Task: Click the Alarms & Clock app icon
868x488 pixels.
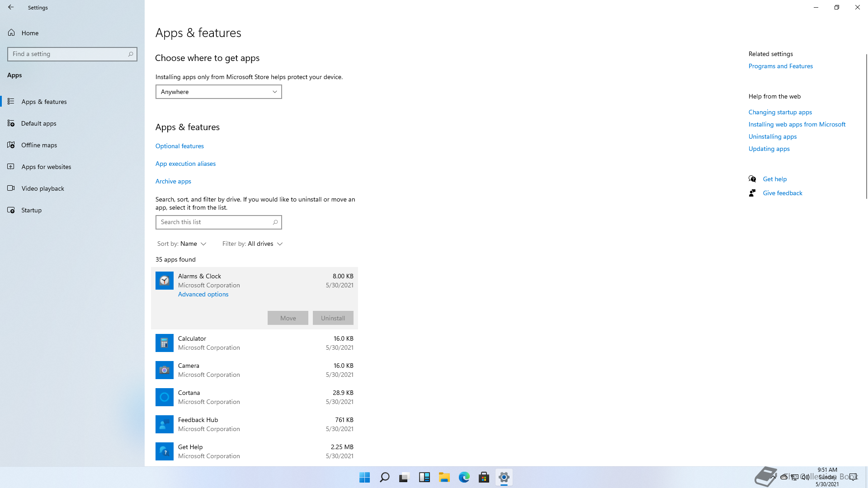Action: tap(165, 281)
